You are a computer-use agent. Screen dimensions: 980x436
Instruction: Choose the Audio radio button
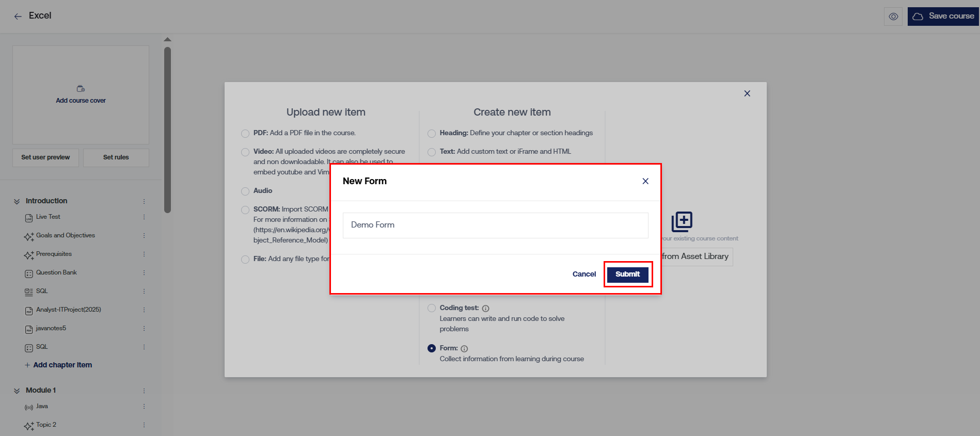245,191
